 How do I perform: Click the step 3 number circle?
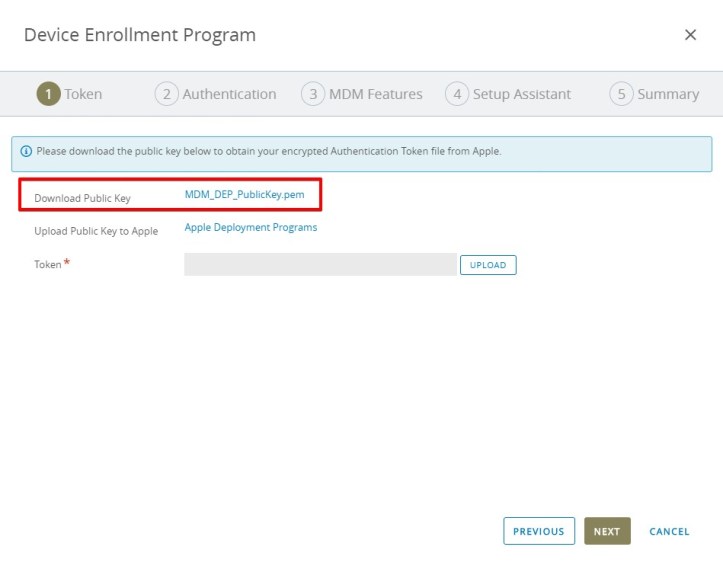[x=313, y=94]
